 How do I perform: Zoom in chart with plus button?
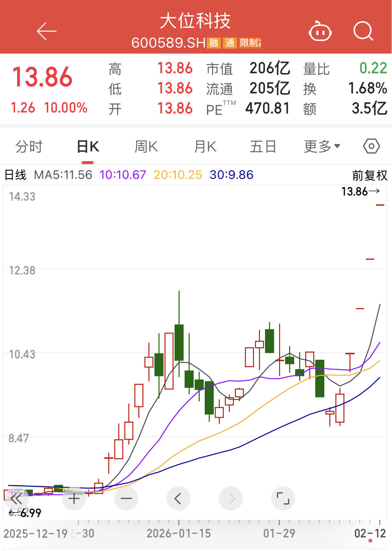click(74, 498)
